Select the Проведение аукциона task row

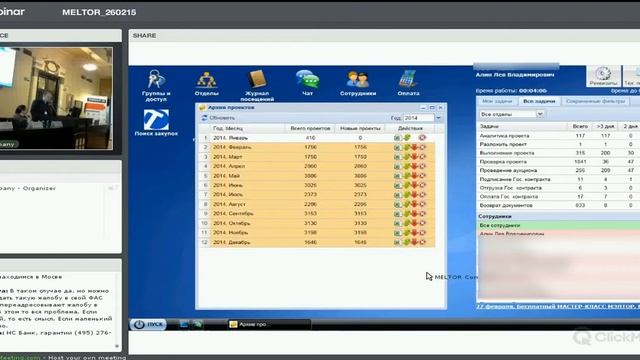(x=559, y=170)
